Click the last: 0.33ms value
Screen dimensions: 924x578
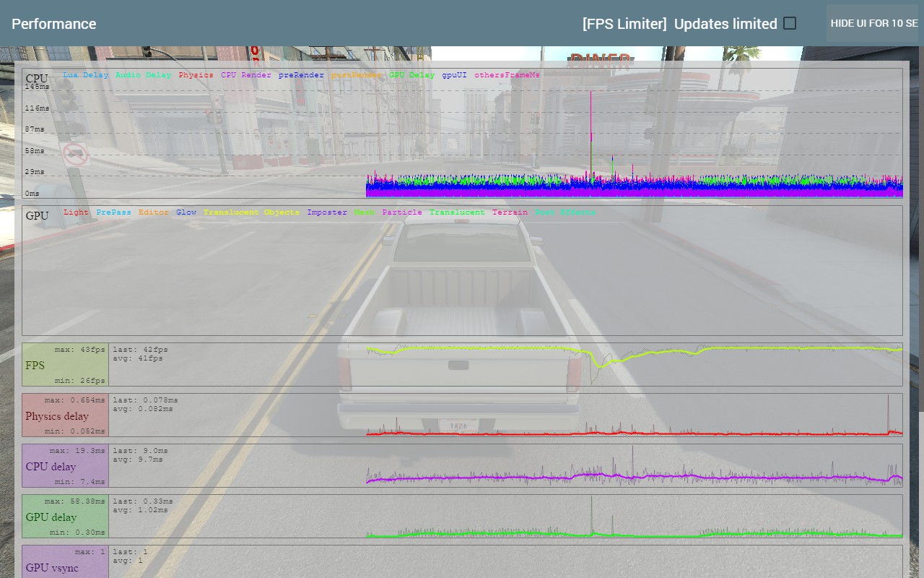[143, 501]
